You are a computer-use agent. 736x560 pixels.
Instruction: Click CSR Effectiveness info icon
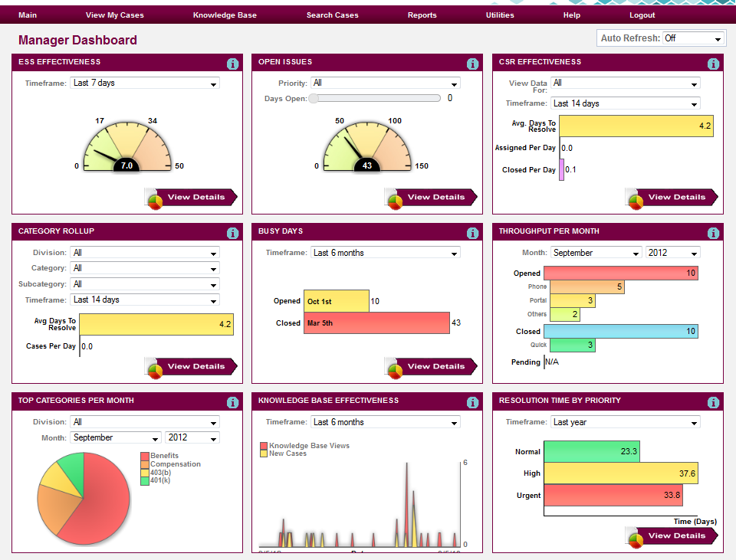(714, 64)
